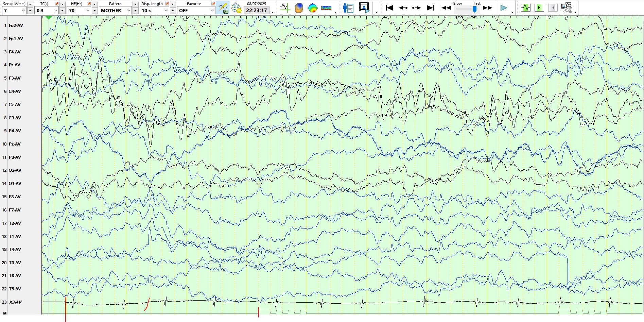Open the HF(Hz) dropdown showing 70

coord(79,11)
